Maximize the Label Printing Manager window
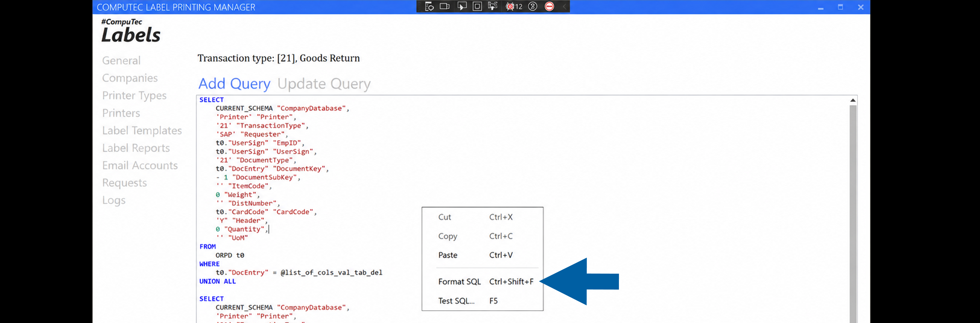The width and height of the screenshot is (980, 323). [x=840, y=7]
